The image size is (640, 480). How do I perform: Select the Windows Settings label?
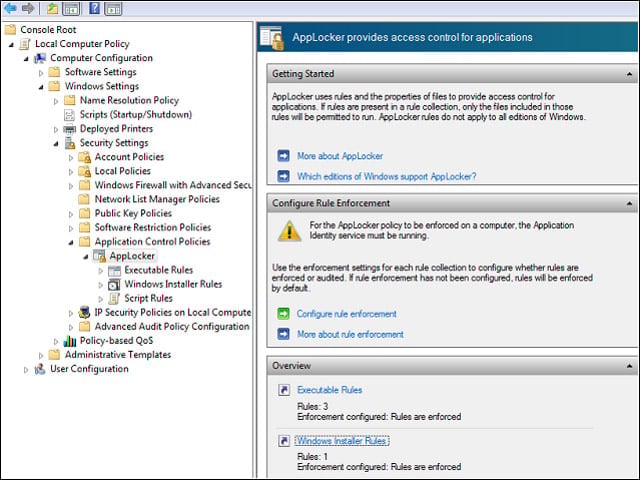[102, 86]
